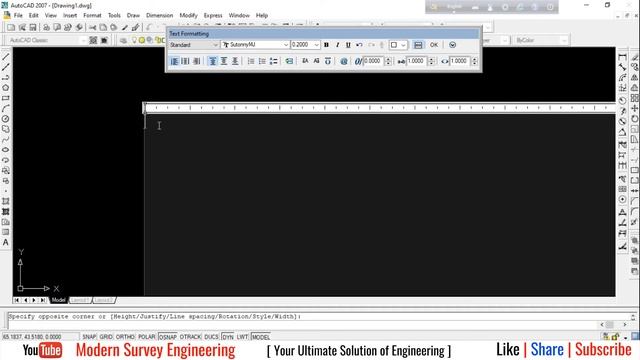The width and height of the screenshot is (640, 360).
Task: Select the Arc draw tool
Action: (x=6, y=109)
